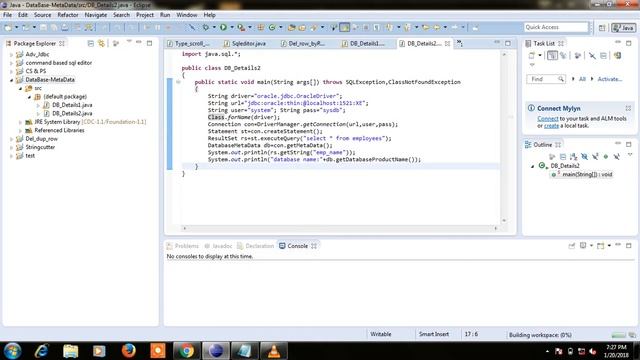Click the Categorized view icon in Task List
This screenshot has width=640, height=360.
552,56
